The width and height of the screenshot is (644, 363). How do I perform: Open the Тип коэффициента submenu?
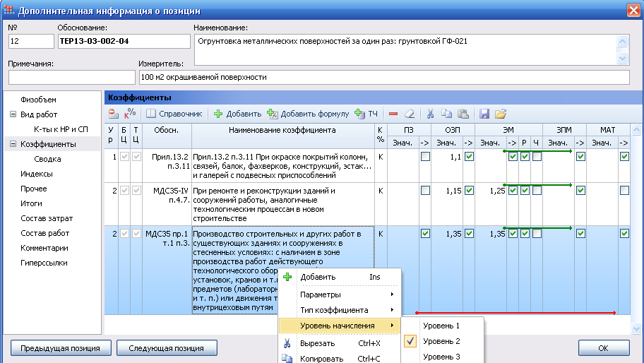pos(339,309)
